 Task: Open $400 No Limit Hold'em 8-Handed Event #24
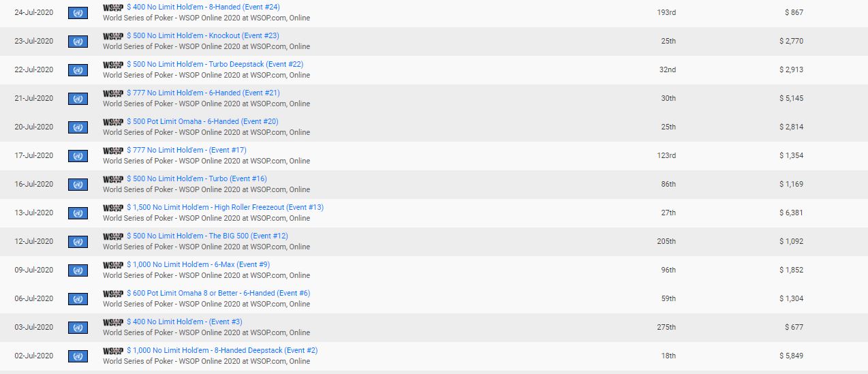pyautogui.click(x=203, y=7)
